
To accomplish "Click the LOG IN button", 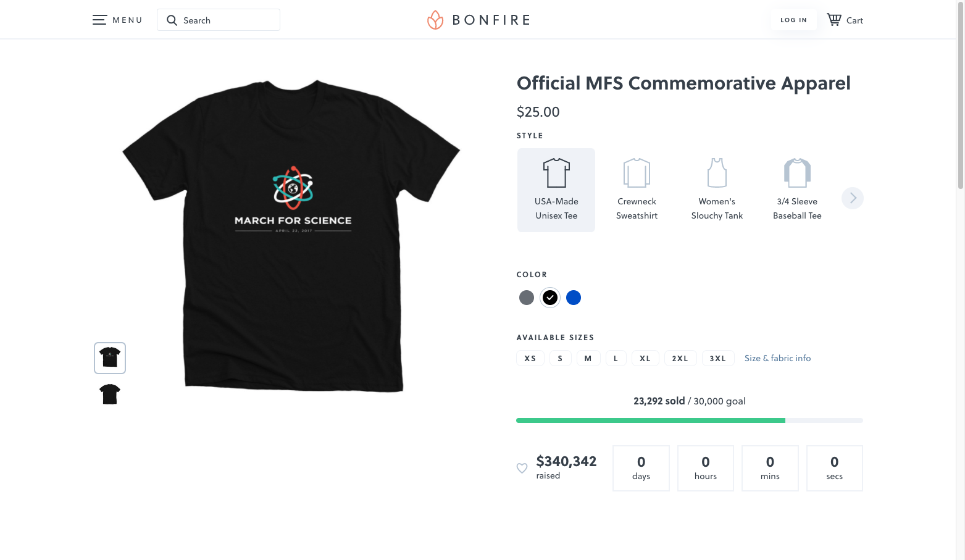I will (x=793, y=20).
